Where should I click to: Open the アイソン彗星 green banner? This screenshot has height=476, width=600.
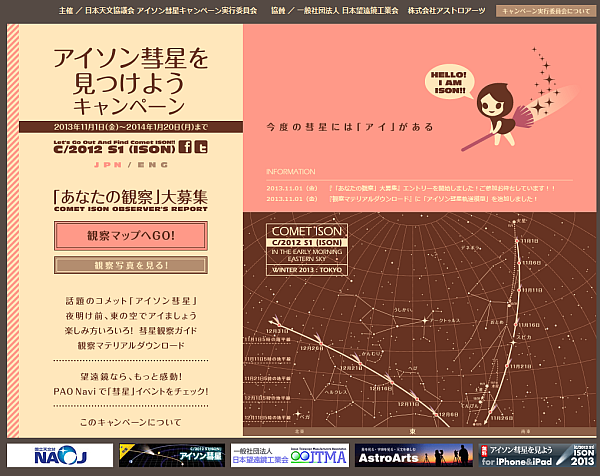coord(171,456)
